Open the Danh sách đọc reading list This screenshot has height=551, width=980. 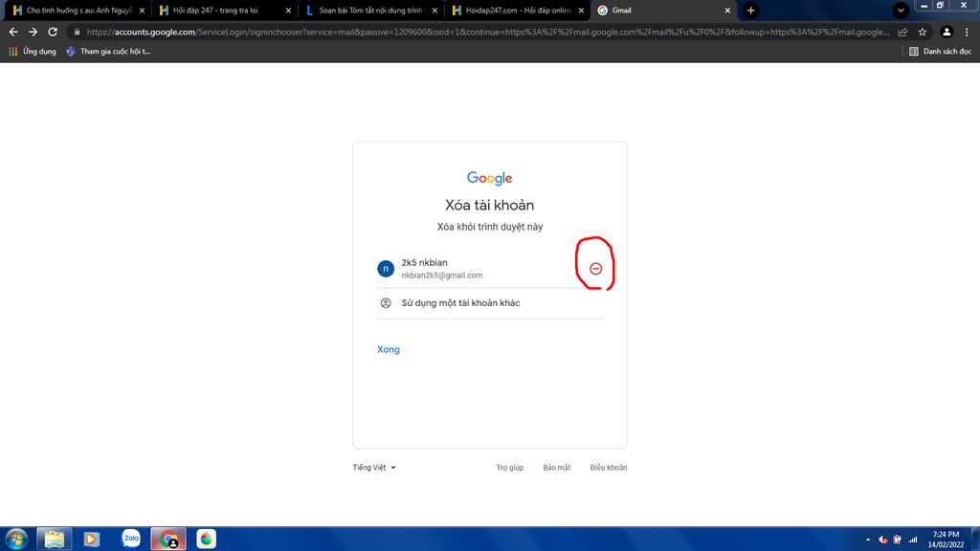tap(940, 52)
